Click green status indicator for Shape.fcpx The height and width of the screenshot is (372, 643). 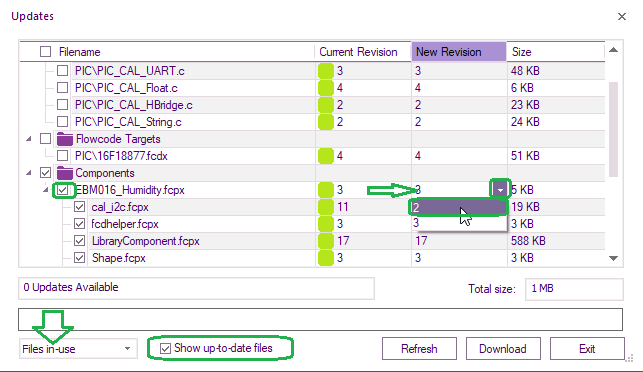pyautogui.click(x=326, y=258)
